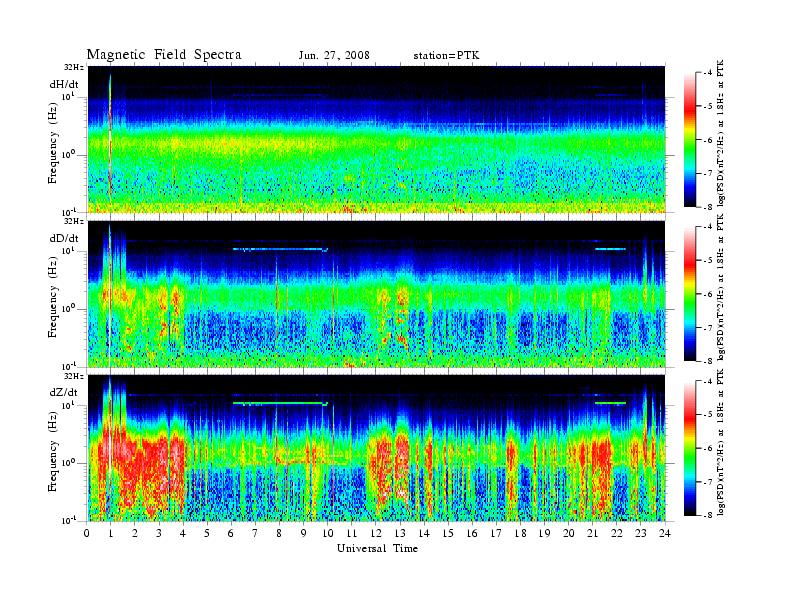
Task: Click the "-4" value on the dH/dt color bar
Action: click(708, 73)
